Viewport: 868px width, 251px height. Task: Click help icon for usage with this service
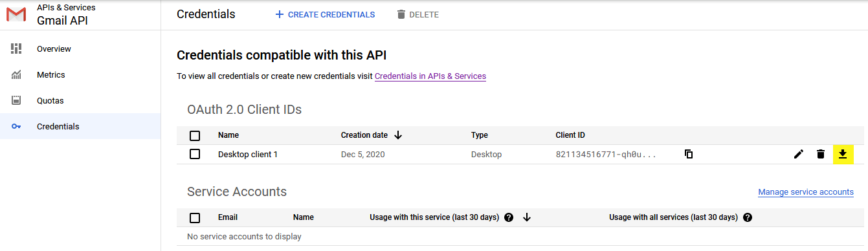509,217
